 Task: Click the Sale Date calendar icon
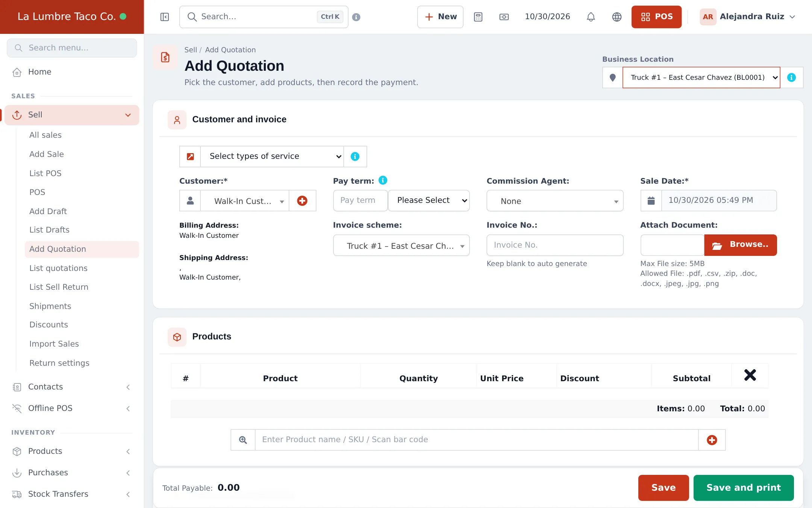click(x=651, y=201)
